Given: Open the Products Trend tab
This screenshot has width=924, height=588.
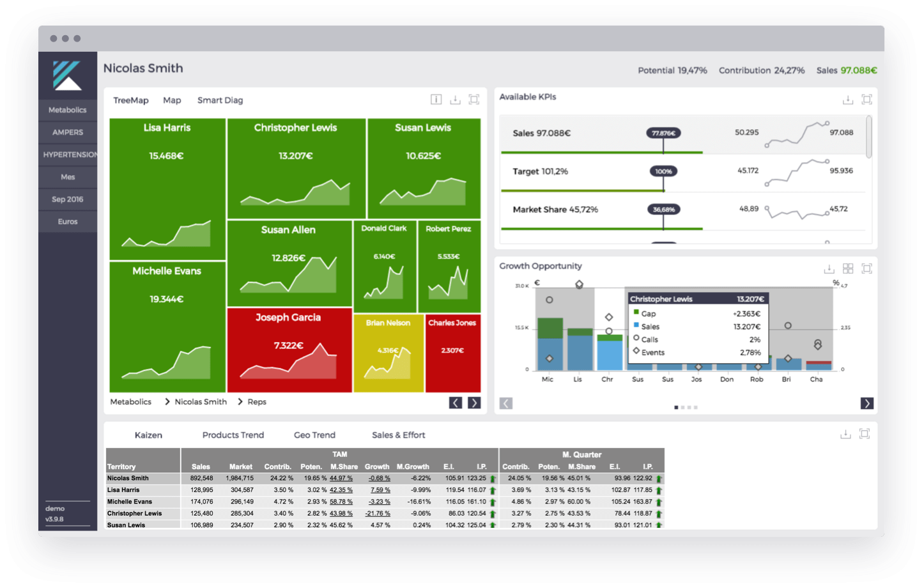Looking at the screenshot, I should 233,435.
